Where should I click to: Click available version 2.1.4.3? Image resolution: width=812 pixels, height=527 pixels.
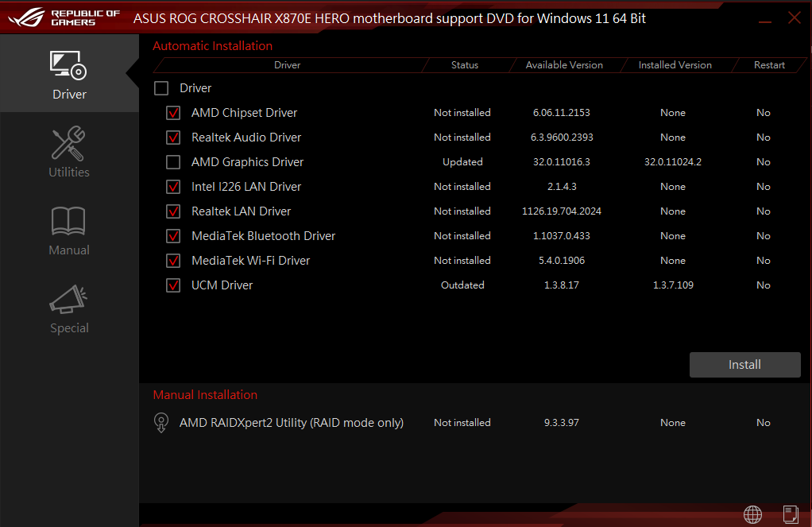(562, 187)
